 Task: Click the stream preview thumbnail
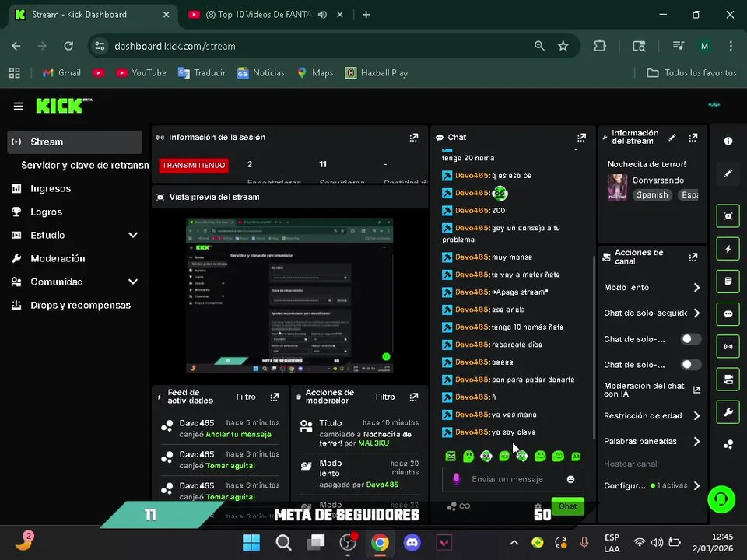pos(289,296)
